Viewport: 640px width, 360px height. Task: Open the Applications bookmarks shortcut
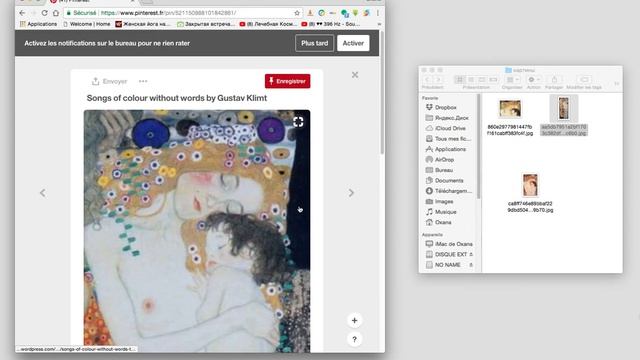point(39,24)
